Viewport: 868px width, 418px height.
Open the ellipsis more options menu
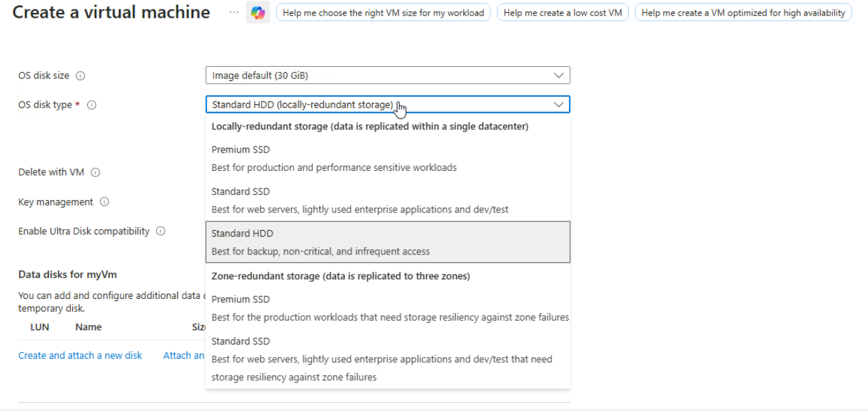(234, 13)
